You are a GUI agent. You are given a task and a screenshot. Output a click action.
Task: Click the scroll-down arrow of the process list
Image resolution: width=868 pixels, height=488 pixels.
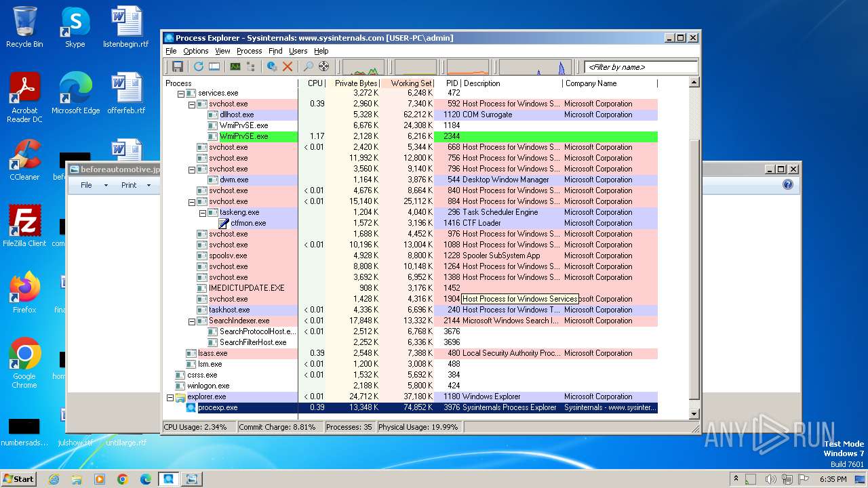coord(694,414)
